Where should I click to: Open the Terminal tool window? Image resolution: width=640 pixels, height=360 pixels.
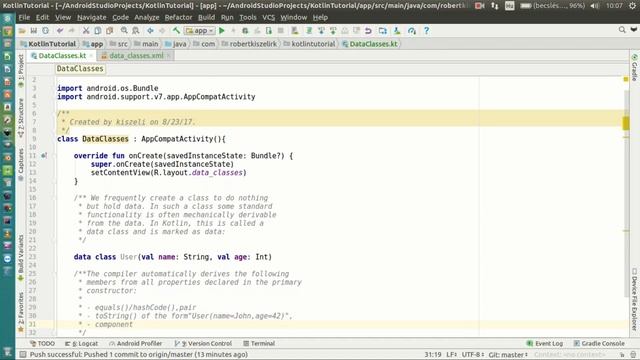pyautogui.click(x=259, y=343)
